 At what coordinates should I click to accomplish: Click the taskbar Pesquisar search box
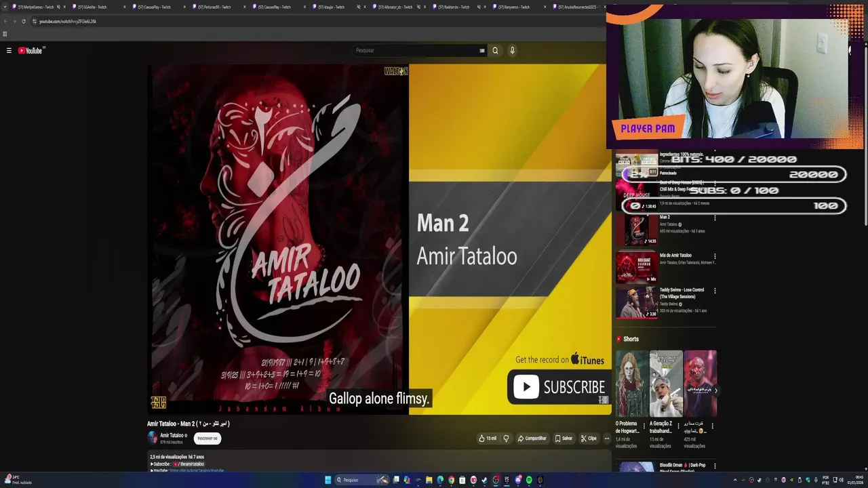point(363,480)
